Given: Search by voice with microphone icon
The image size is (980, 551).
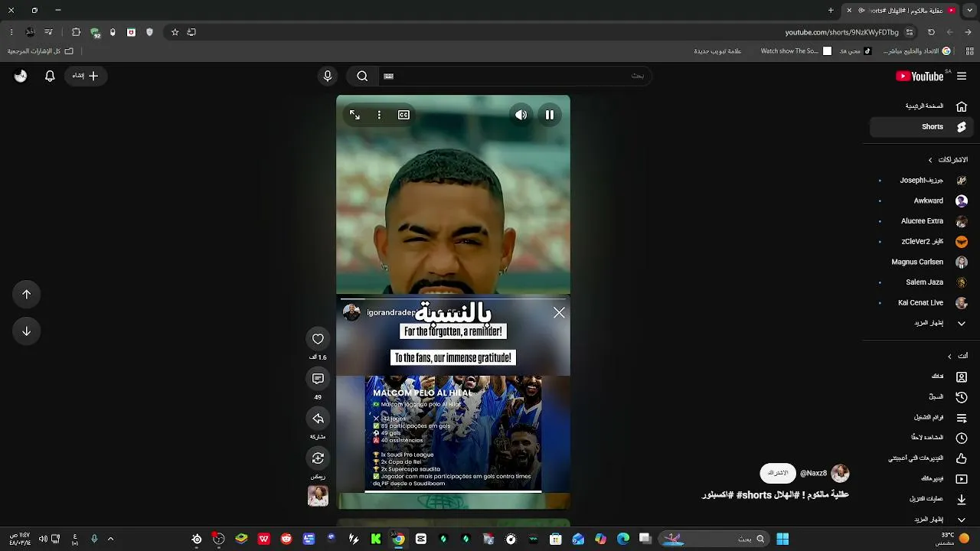Looking at the screenshot, I should 328,76.
